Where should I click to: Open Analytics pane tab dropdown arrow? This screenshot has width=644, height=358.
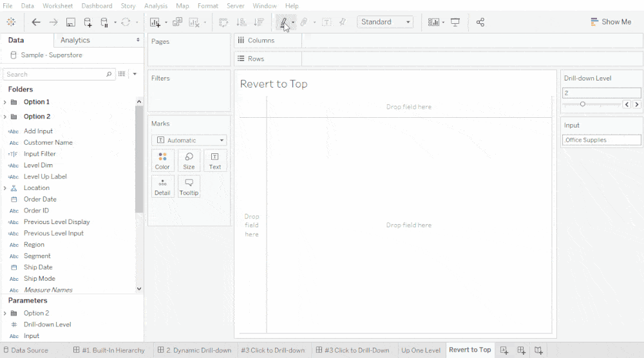click(x=138, y=40)
